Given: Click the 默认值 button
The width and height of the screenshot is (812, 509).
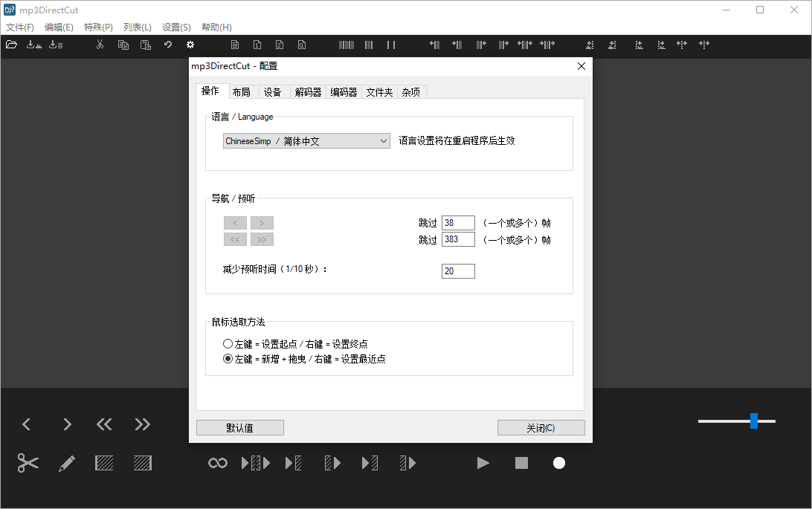Looking at the screenshot, I should 239,427.
